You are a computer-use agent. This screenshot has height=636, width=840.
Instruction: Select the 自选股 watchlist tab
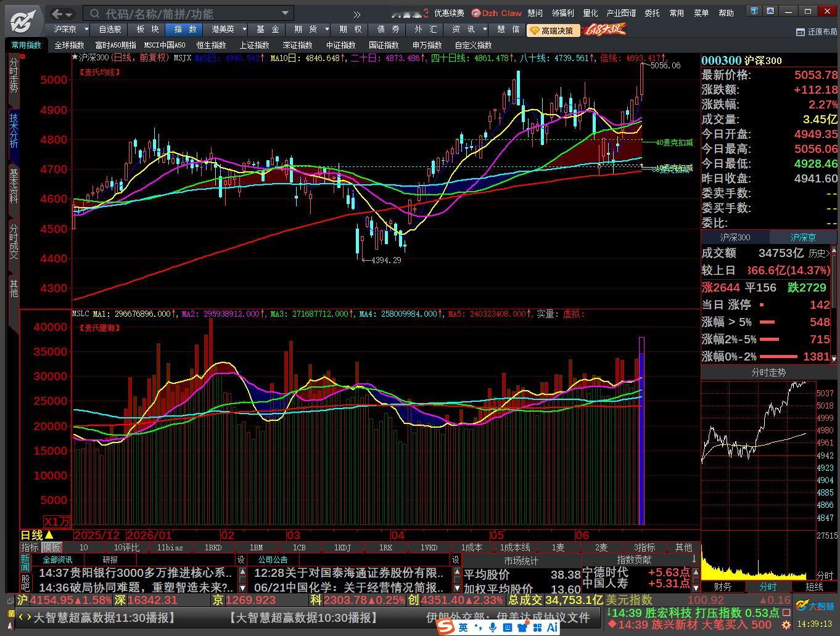(110, 29)
